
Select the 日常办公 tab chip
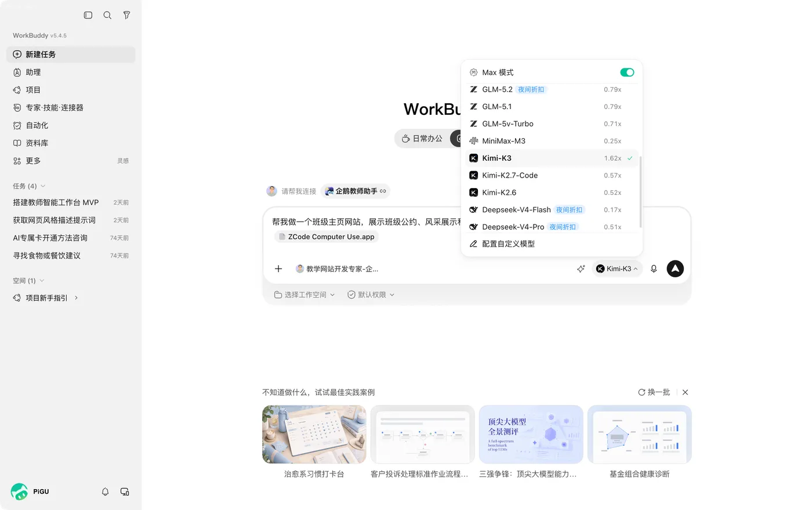pos(422,139)
